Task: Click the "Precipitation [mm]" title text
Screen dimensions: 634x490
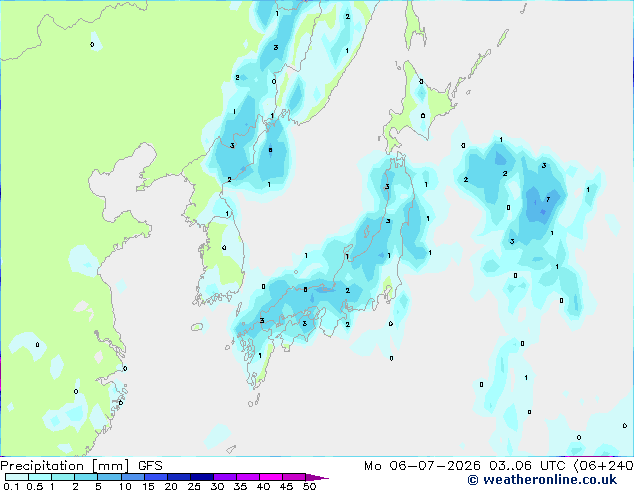Action: click(65, 466)
